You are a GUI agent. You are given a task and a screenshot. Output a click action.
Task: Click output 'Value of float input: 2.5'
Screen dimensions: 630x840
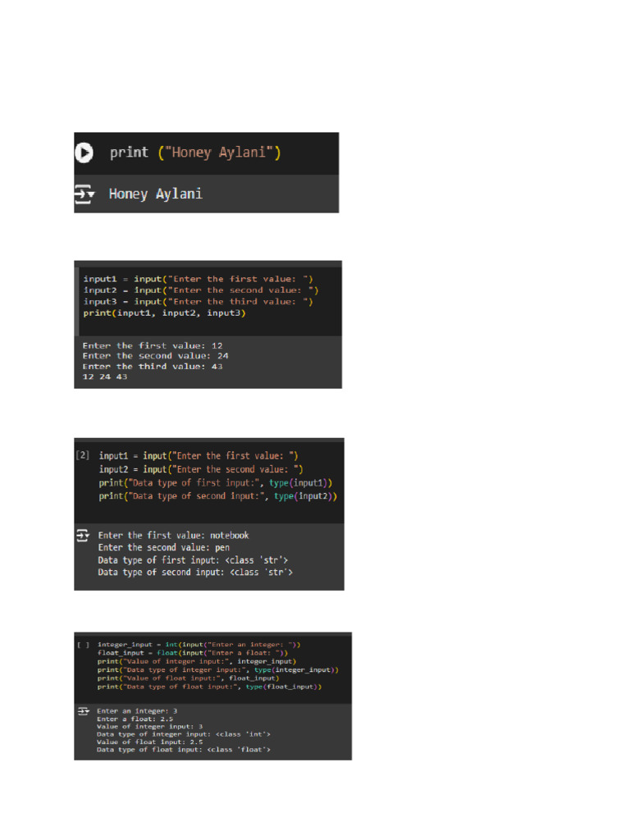(149, 742)
